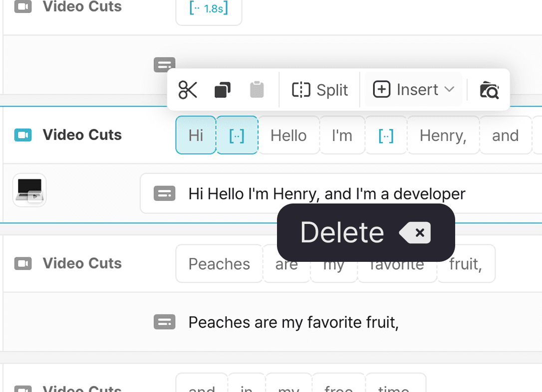This screenshot has height=392, width=542.
Task: Click the Split button
Action: point(320,90)
